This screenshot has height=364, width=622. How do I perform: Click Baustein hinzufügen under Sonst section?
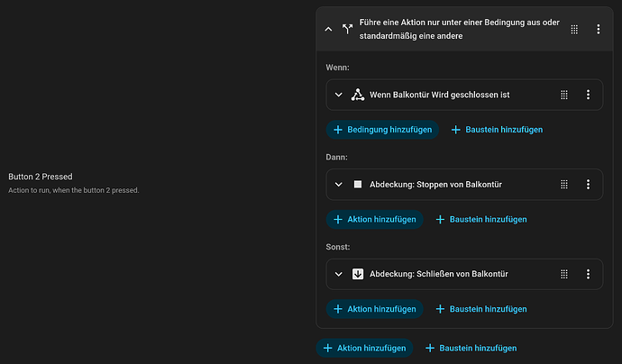click(480, 309)
